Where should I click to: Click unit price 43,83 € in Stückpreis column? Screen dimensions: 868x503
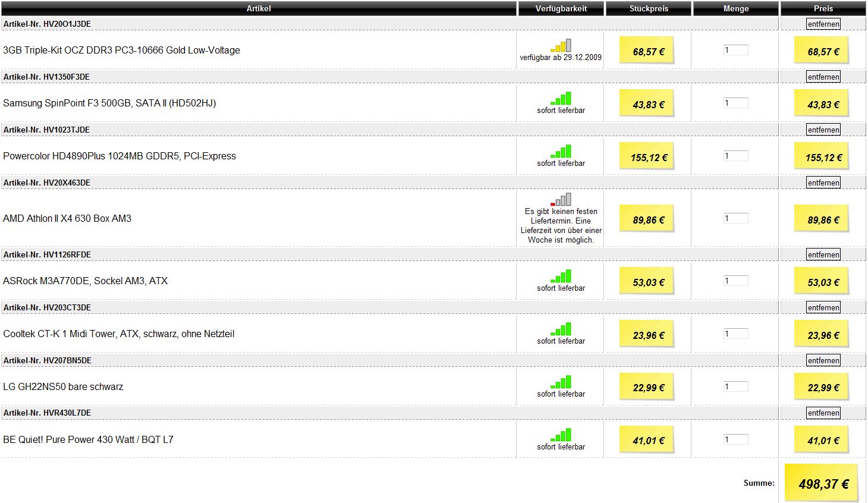pos(647,103)
